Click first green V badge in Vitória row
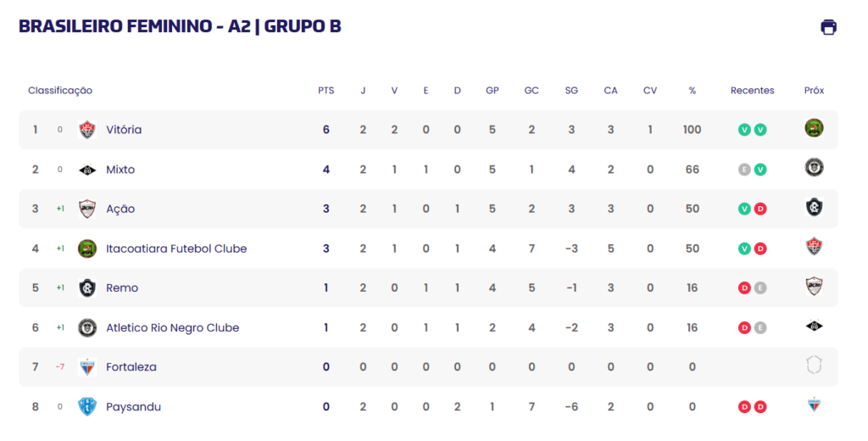This screenshot has width=868, height=441. point(744,130)
